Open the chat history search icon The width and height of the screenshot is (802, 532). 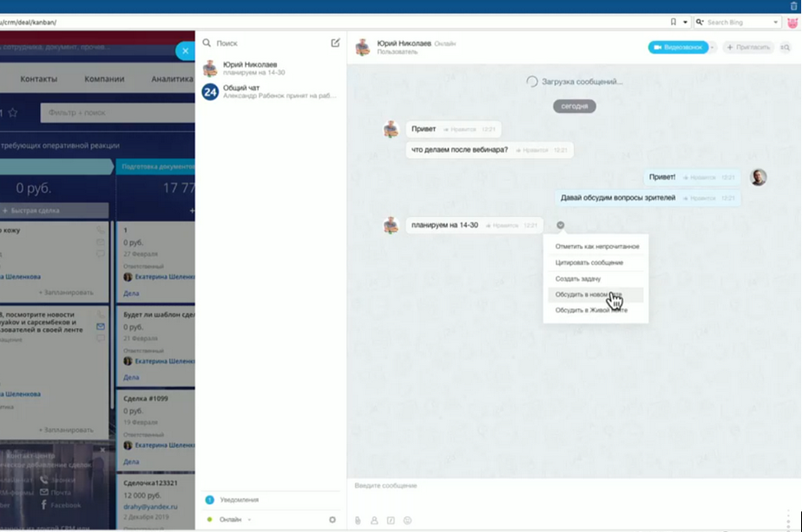click(786, 47)
